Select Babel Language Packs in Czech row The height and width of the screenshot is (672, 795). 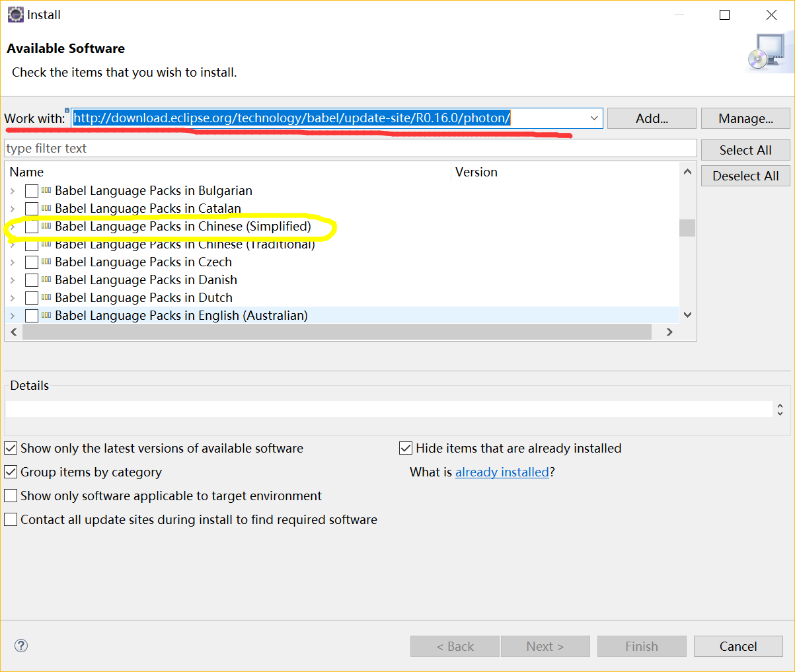[143, 262]
